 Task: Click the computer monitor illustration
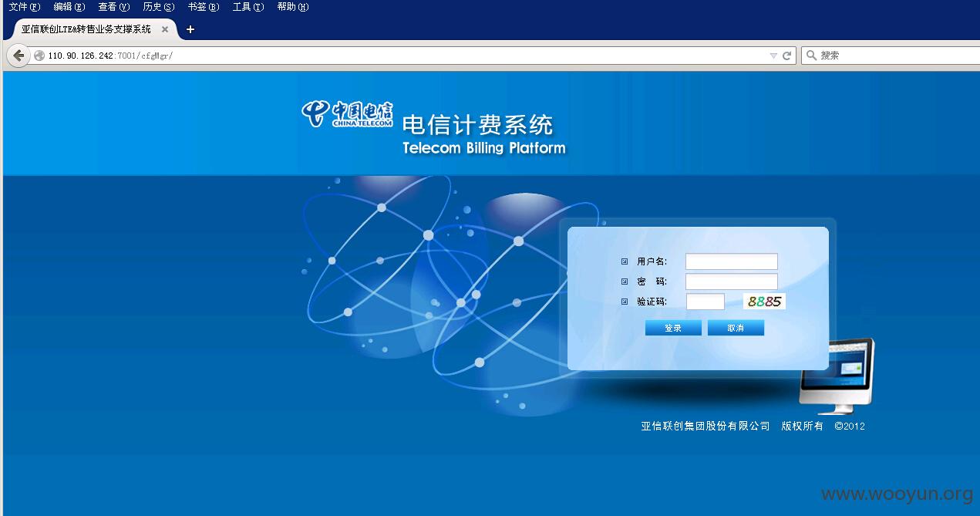(837, 376)
